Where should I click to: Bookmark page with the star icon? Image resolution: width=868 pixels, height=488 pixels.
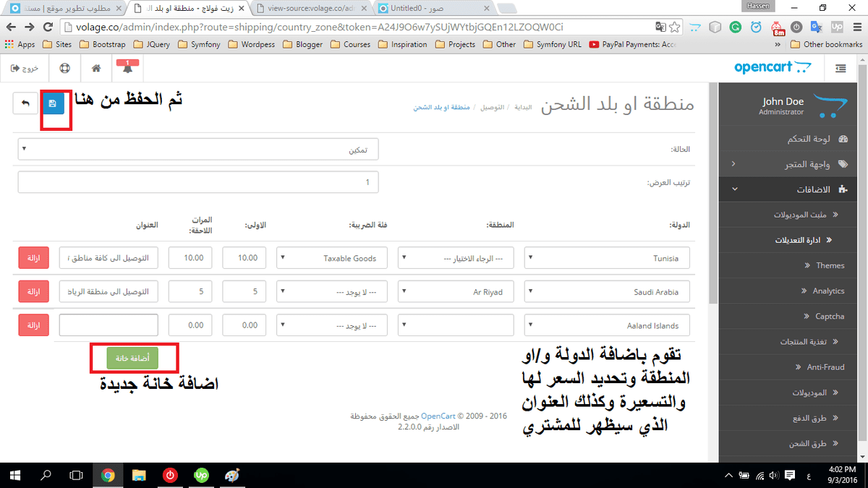pyautogui.click(x=675, y=27)
